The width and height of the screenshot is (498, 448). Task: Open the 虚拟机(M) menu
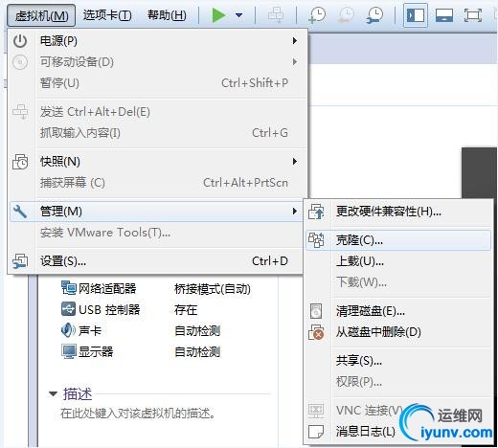41,15
